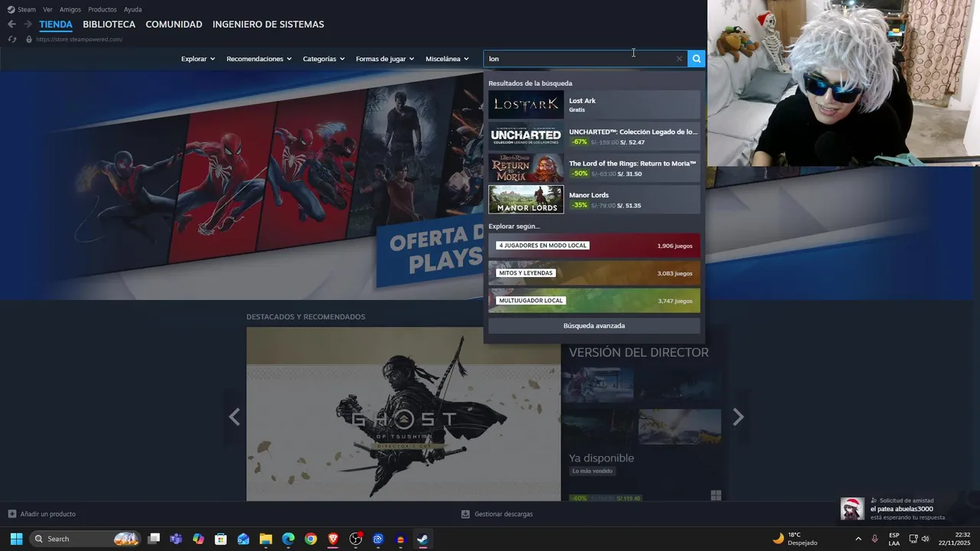Image resolution: width=980 pixels, height=551 pixels.
Task: Open Microsoft Edge from taskbar
Action: [x=288, y=539]
